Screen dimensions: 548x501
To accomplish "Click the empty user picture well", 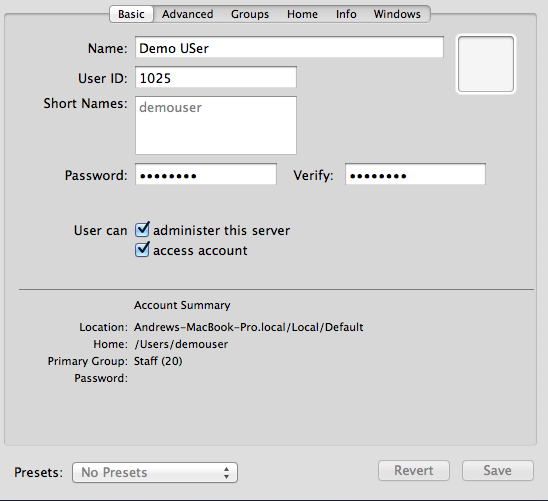I will [485, 64].
